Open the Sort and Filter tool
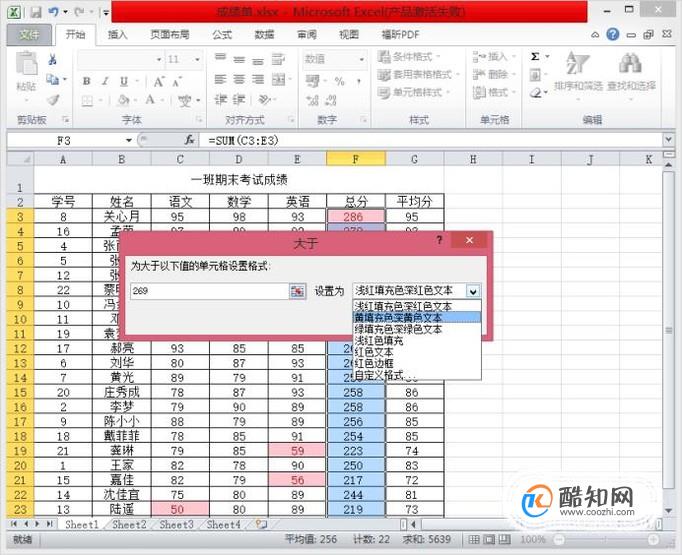The image size is (682, 555). 578,72
